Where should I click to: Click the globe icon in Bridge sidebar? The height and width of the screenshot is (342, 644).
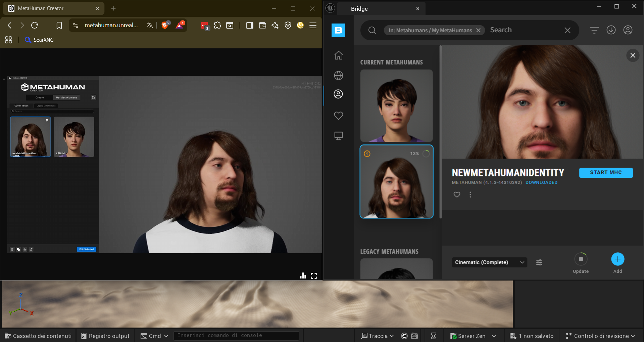338,76
